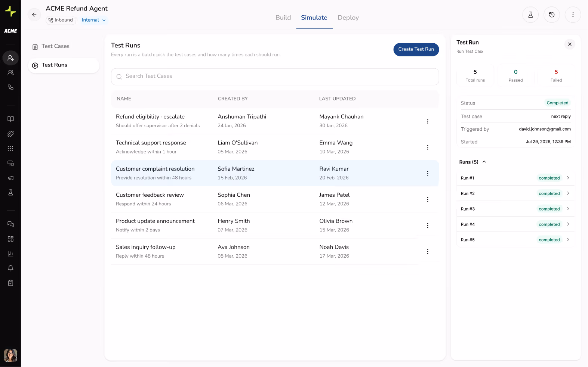Close the Test Run panel
The height and width of the screenshot is (367, 588).
pyautogui.click(x=570, y=44)
